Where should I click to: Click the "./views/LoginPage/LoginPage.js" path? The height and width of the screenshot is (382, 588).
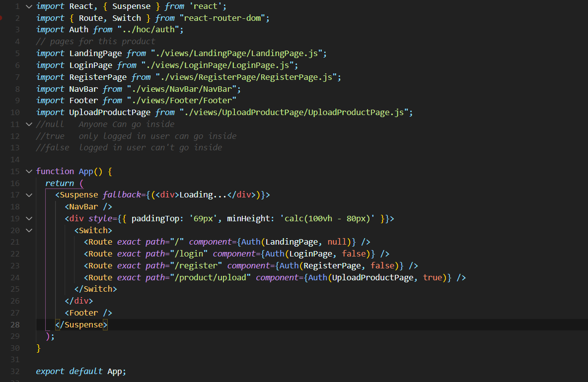pos(218,65)
